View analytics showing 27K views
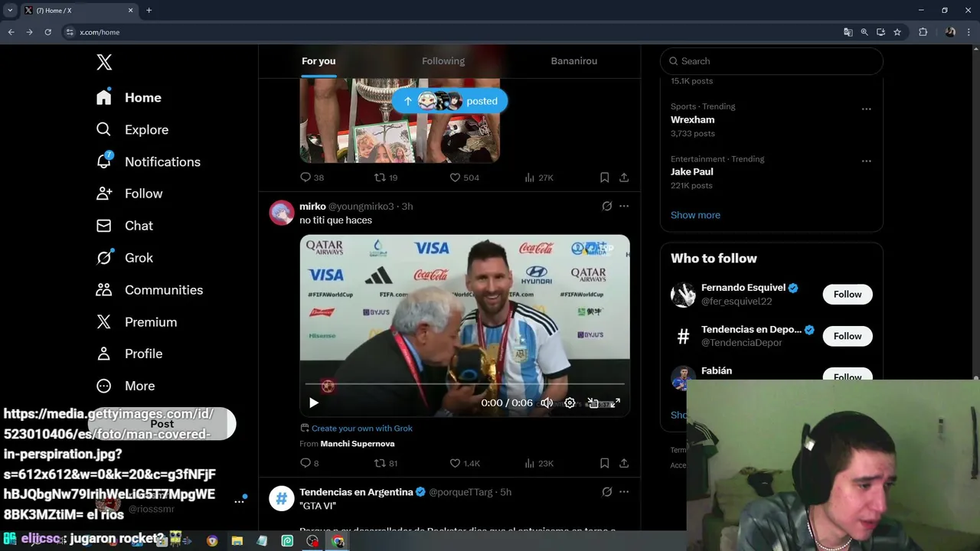Viewport: 980px width, 551px height. point(538,178)
